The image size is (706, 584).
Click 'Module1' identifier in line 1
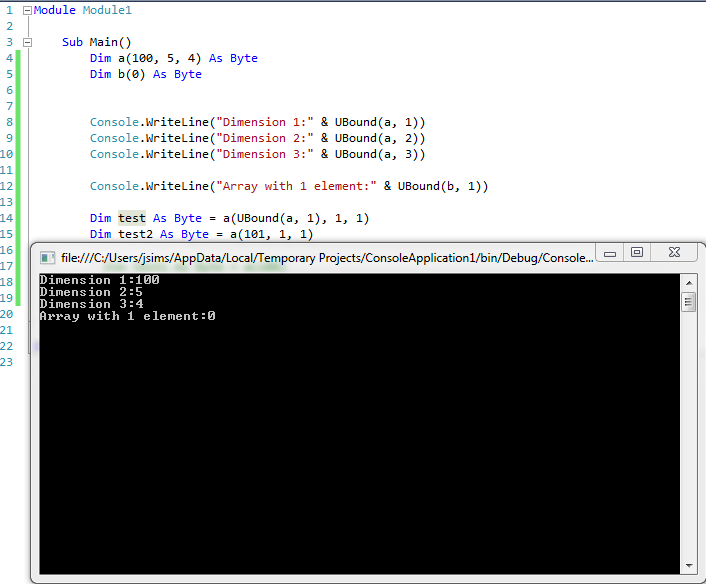107,10
